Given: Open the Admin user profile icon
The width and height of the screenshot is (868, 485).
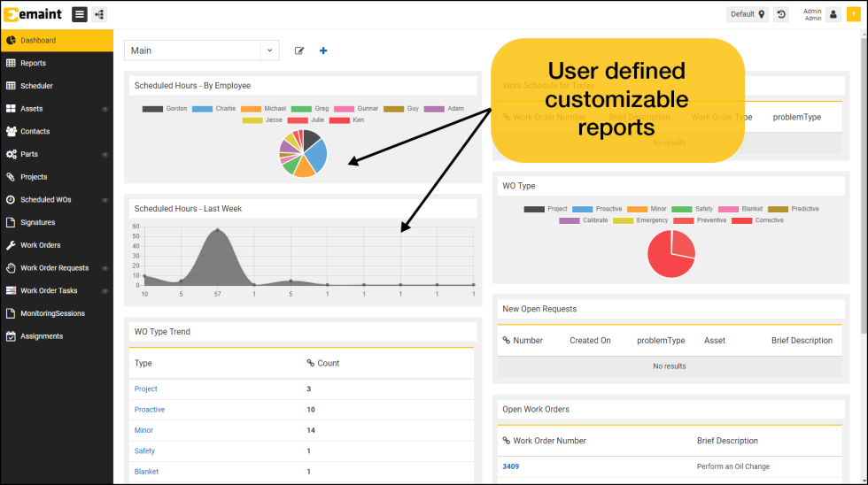Looking at the screenshot, I should tap(833, 14).
